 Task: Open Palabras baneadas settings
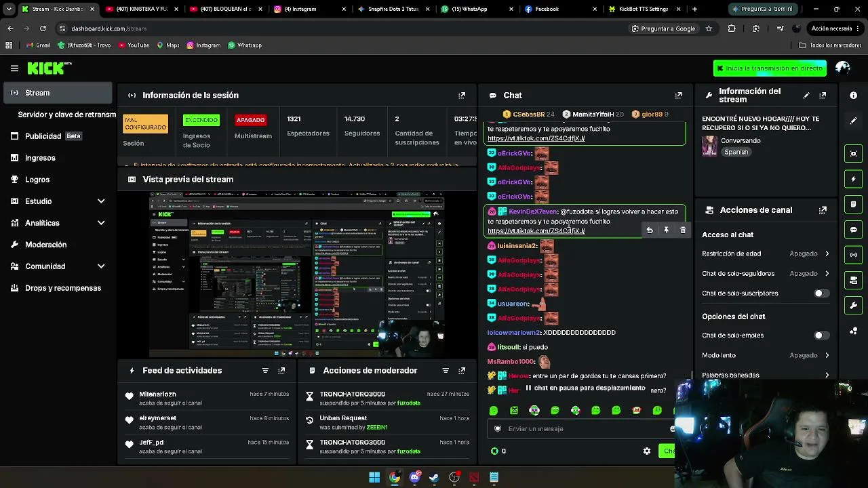(x=766, y=375)
